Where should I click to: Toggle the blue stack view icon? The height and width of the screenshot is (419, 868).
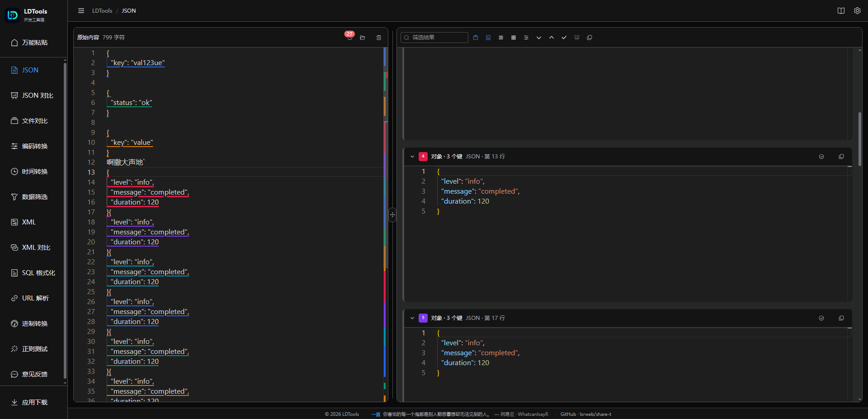(x=476, y=38)
